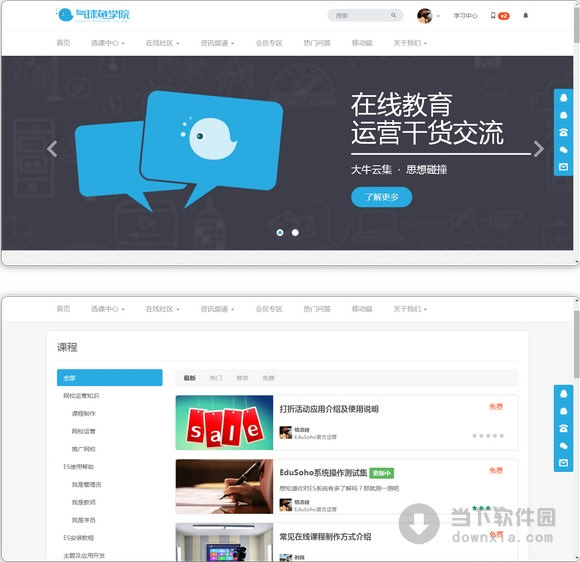Select 我是教师 subcategory
580x562 pixels.
coord(84,502)
